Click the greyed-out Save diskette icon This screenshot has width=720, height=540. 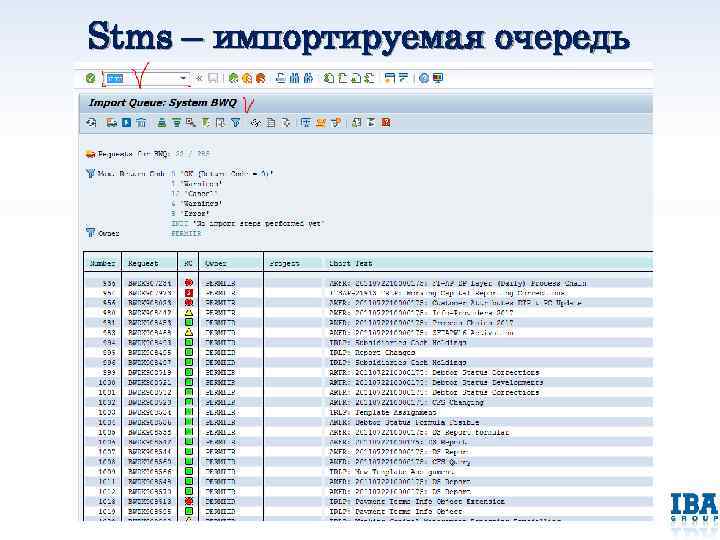coord(213,78)
